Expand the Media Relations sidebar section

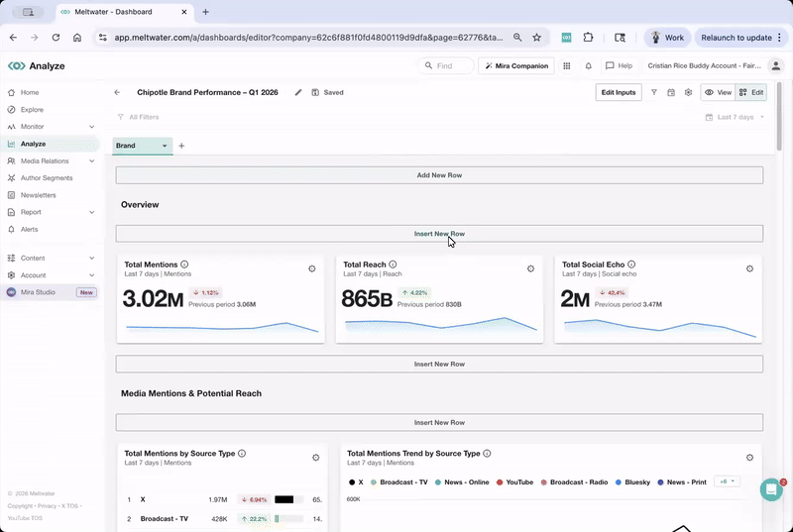(91, 161)
